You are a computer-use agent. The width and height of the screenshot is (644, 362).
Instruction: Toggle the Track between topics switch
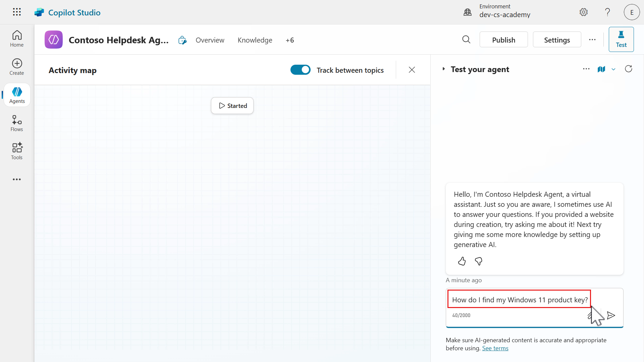tap(300, 70)
